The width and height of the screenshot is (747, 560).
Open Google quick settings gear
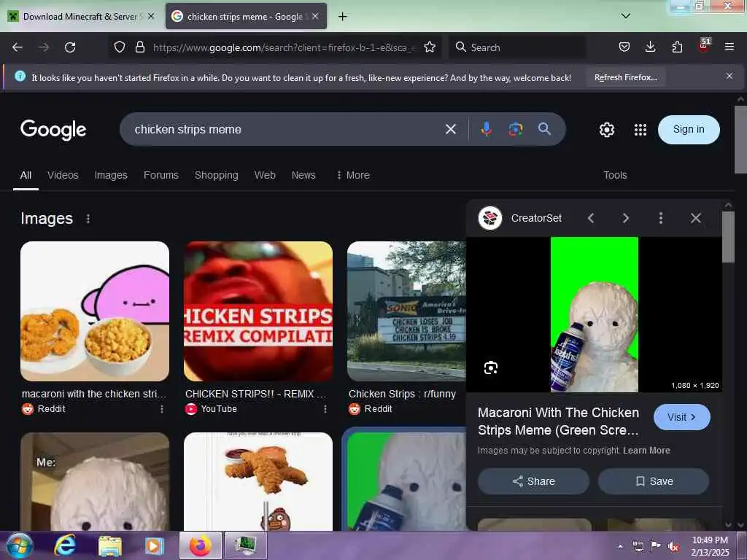click(x=606, y=130)
